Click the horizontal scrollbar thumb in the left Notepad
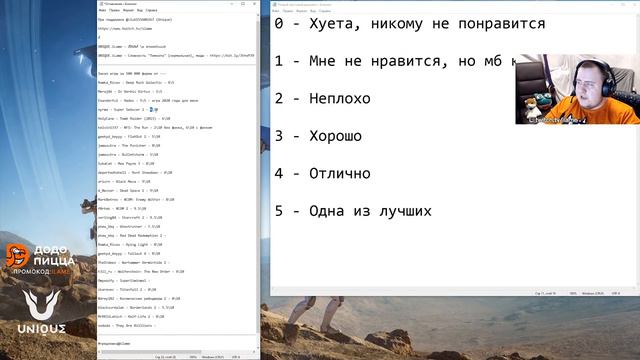This screenshot has width=640, height=360. pyautogui.click(x=151, y=351)
